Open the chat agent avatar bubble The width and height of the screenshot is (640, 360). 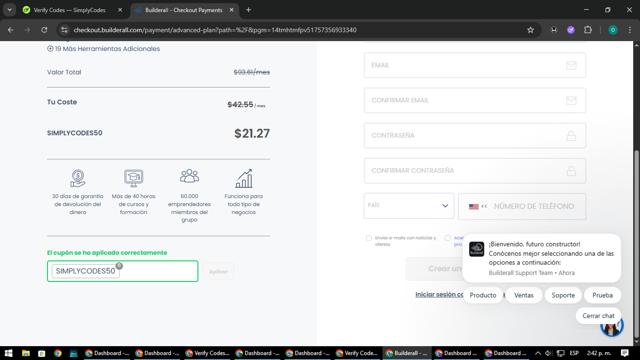point(612,327)
